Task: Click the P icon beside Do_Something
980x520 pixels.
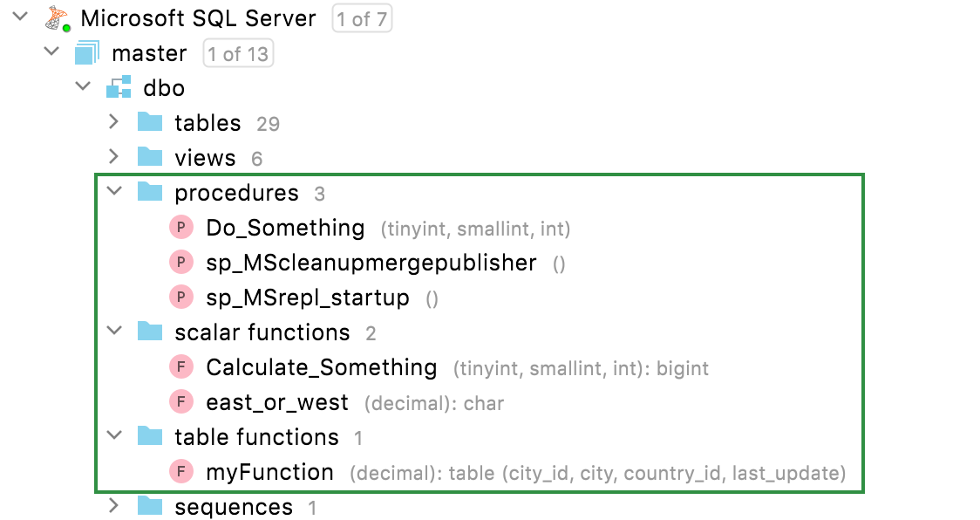Action: [180, 227]
